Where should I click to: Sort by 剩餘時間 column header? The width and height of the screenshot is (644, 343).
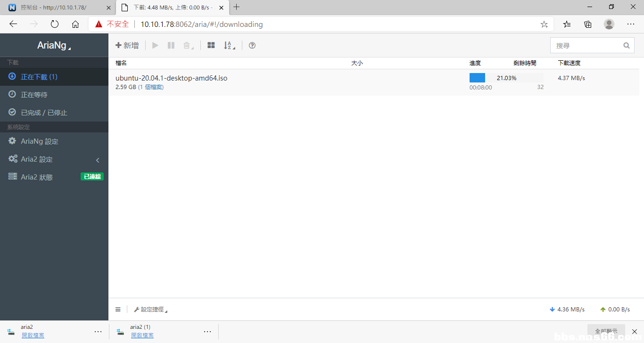[x=525, y=63]
